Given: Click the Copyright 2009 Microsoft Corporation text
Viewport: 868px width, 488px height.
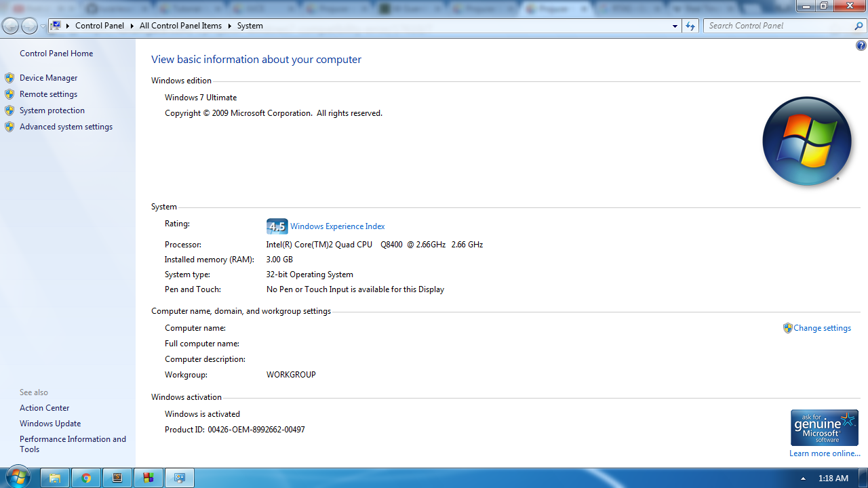Looking at the screenshot, I should click(x=273, y=113).
